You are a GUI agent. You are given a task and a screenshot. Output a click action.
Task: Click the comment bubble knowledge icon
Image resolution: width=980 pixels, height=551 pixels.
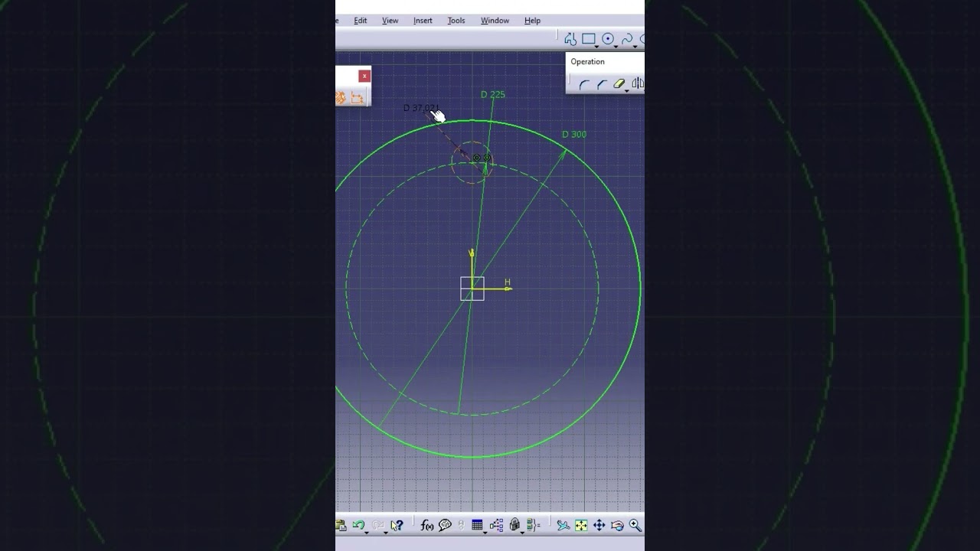click(445, 525)
